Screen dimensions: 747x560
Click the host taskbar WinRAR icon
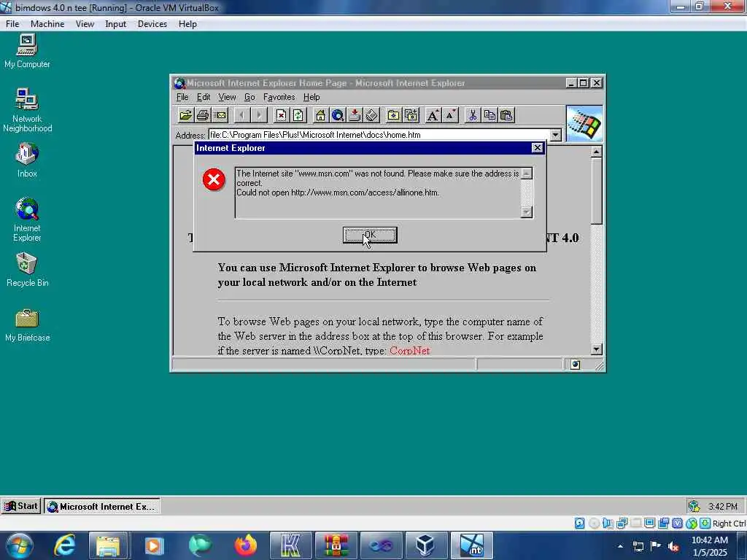coord(336,545)
